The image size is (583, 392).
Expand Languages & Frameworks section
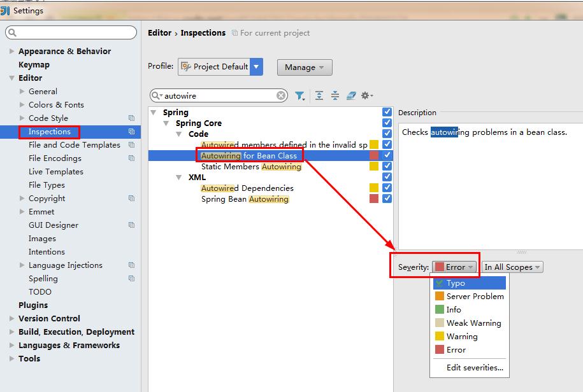11,345
